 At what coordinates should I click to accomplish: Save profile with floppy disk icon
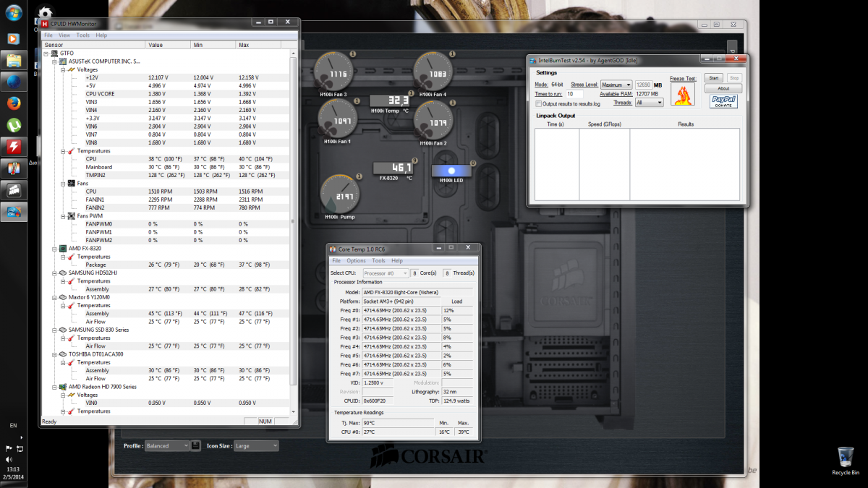click(x=196, y=445)
